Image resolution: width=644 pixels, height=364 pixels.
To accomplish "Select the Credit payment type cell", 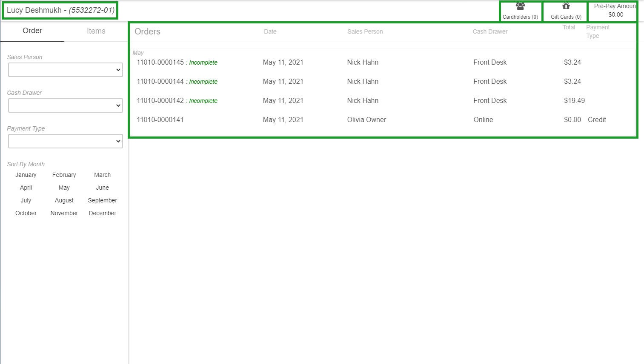I will coord(597,119).
